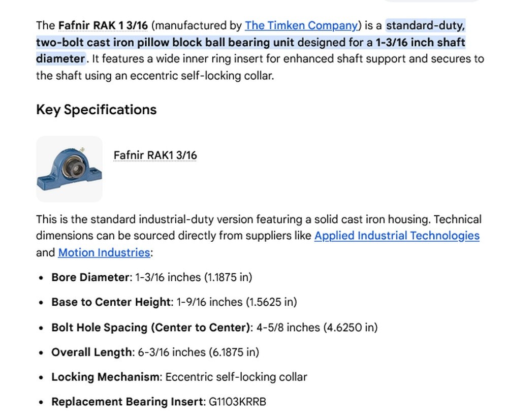This screenshot has width=508, height=420.
Task: Click Bolt Hole Spacing (Center to Center) label
Action: pos(151,327)
